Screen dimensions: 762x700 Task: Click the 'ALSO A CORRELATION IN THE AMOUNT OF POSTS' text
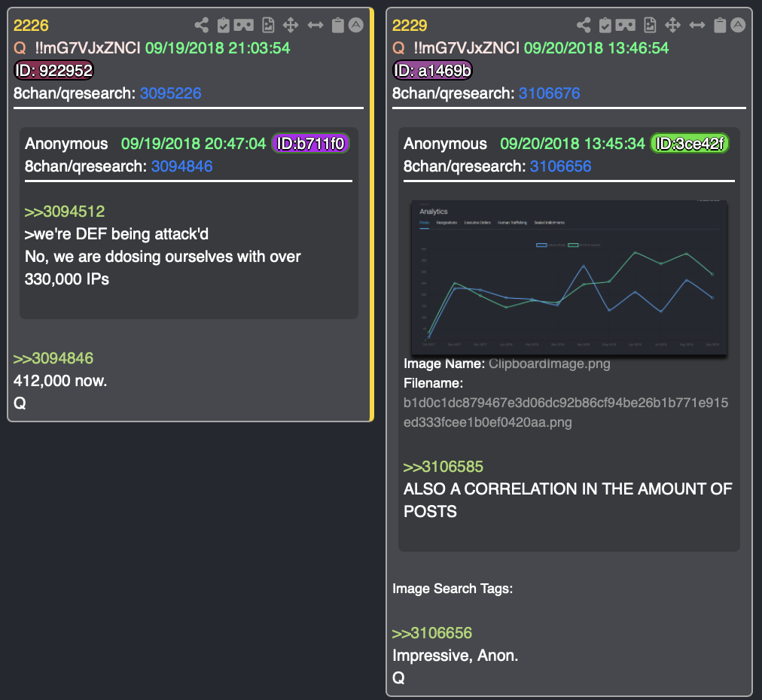pyautogui.click(x=568, y=500)
